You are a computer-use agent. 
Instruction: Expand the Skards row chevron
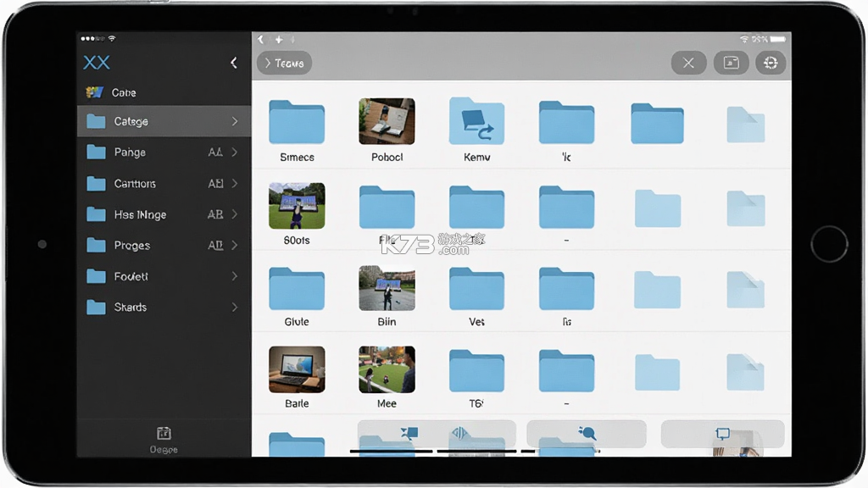pyautogui.click(x=235, y=307)
